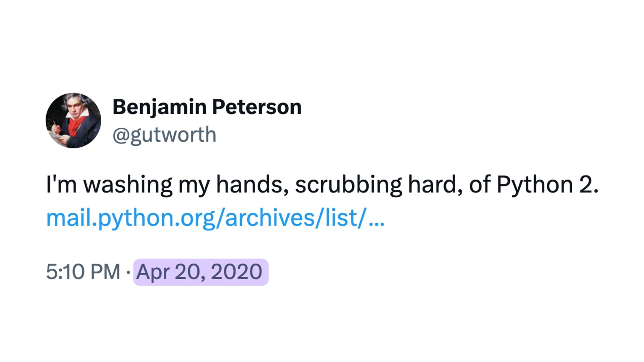Click the surname "Peterson" in the header

tap(257, 107)
